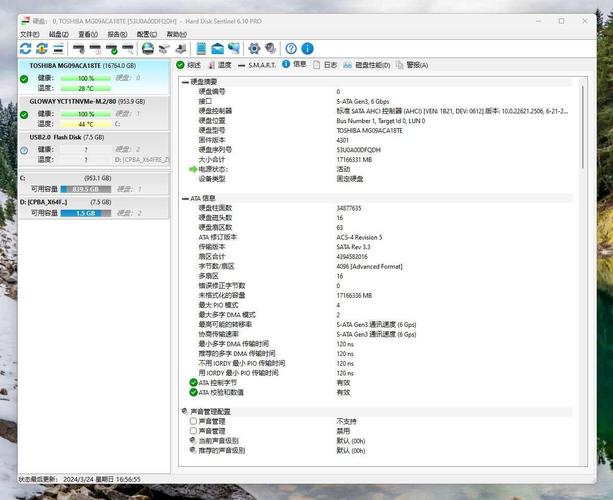This screenshot has height=500, width=613.
Task: Click the info panel vertical scrollbar
Action: click(582, 127)
